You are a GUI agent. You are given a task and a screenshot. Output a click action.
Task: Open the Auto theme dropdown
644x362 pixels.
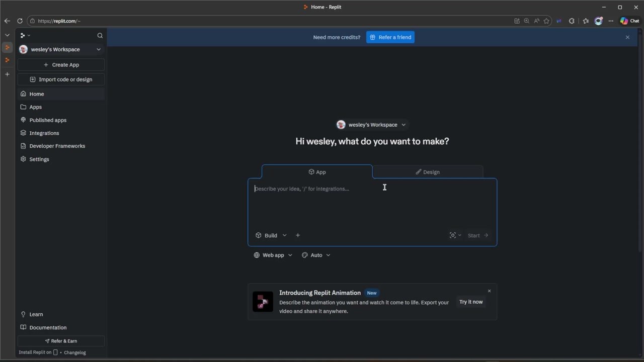316,255
